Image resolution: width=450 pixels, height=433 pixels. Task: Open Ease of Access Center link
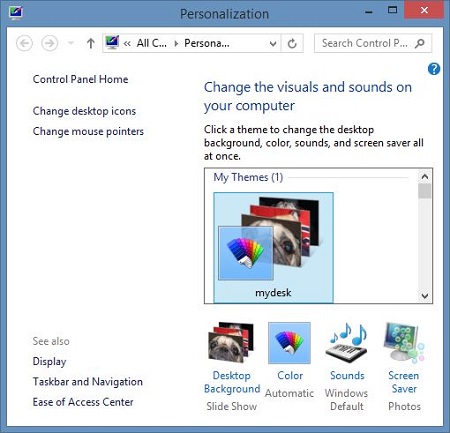(83, 402)
